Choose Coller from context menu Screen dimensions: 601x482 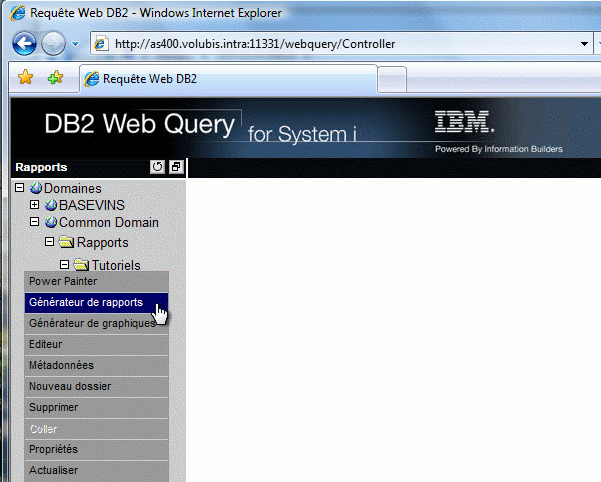tap(97, 429)
